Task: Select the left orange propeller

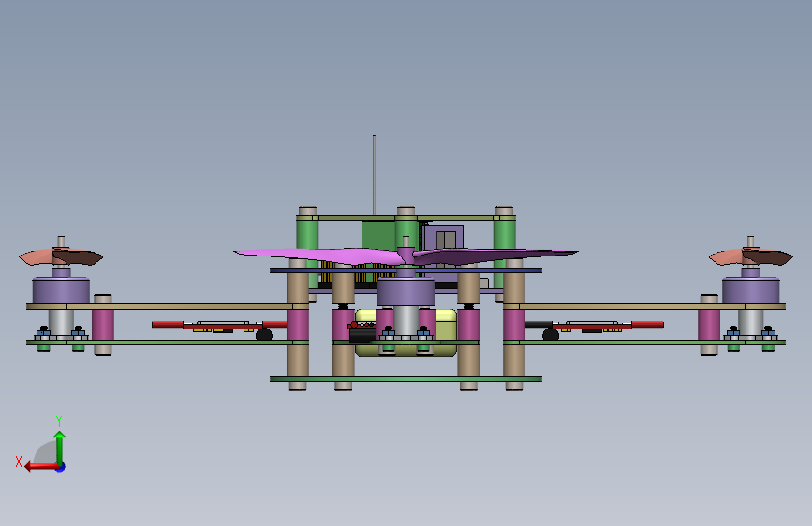Action: pos(61,256)
